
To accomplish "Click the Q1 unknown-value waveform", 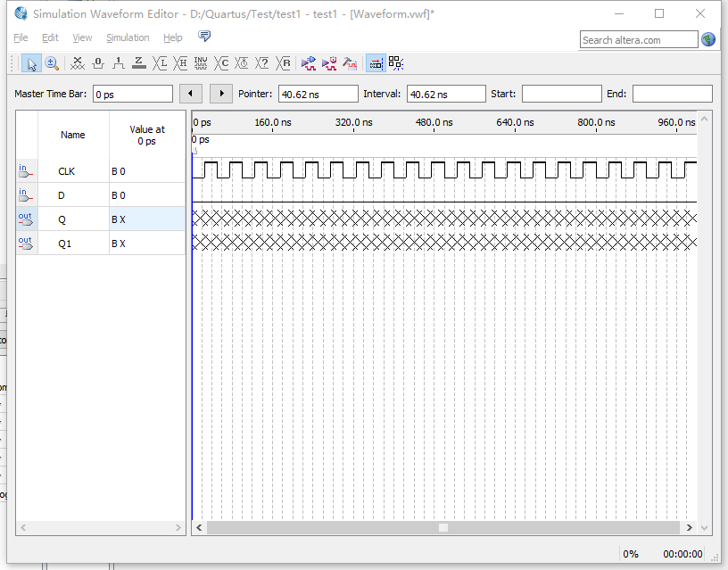I will [x=444, y=243].
